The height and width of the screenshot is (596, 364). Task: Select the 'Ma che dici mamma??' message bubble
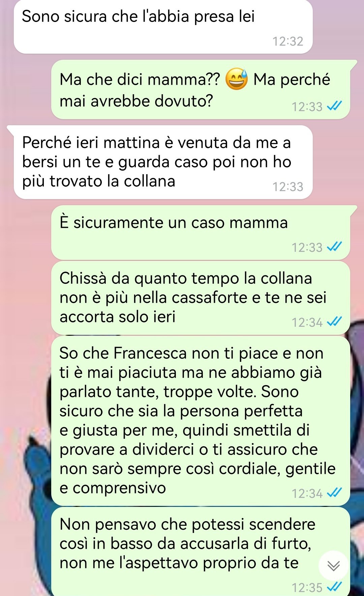tap(201, 89)
